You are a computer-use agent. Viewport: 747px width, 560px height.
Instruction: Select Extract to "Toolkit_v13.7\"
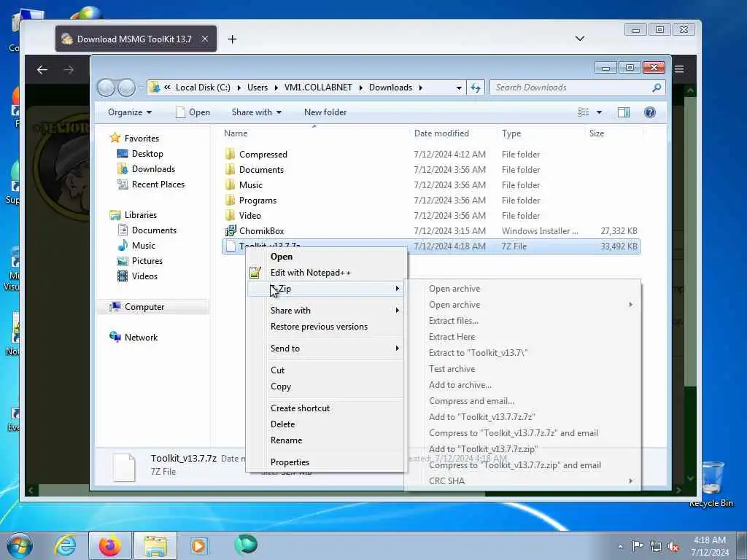click(479, 353)
